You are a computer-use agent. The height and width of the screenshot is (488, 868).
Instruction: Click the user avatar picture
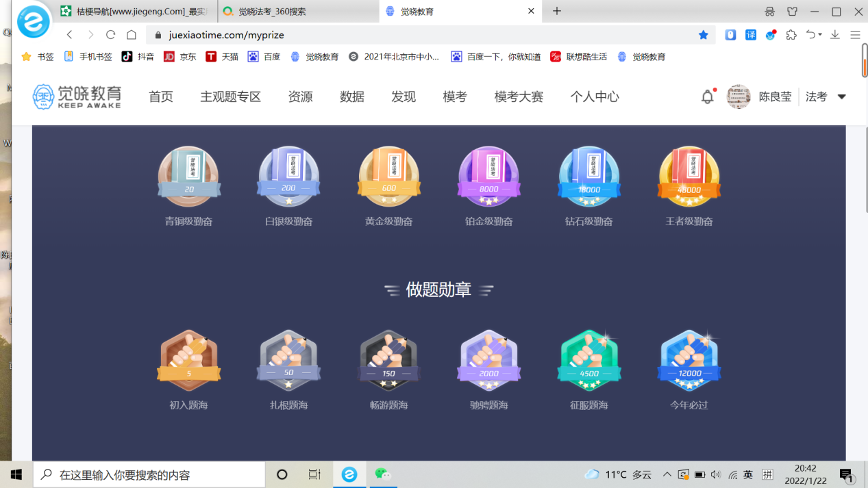(x=739, y=97)
